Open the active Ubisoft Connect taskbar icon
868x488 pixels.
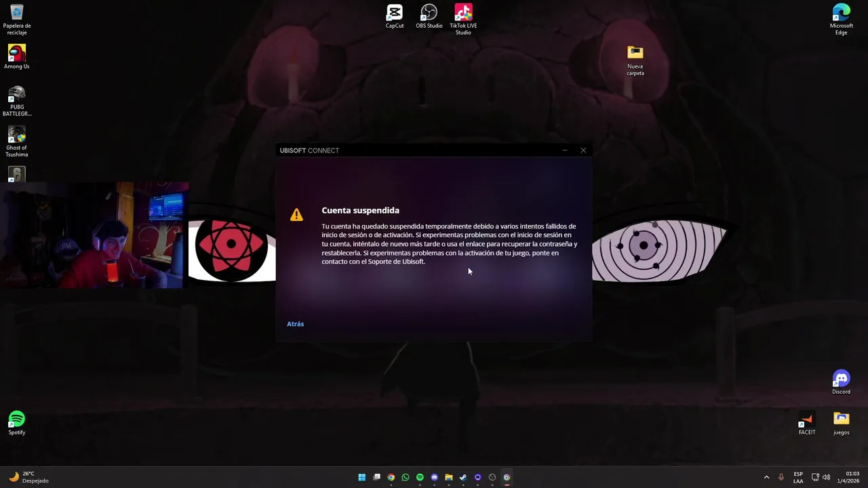[x=507, y=477]
